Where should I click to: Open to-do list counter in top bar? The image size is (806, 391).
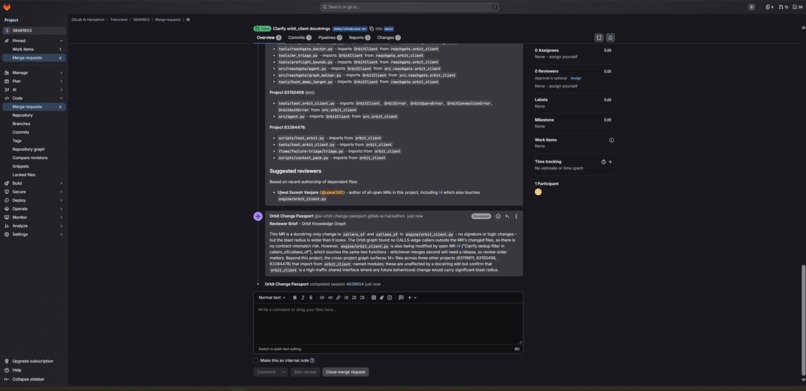click(x=798, y=7)
